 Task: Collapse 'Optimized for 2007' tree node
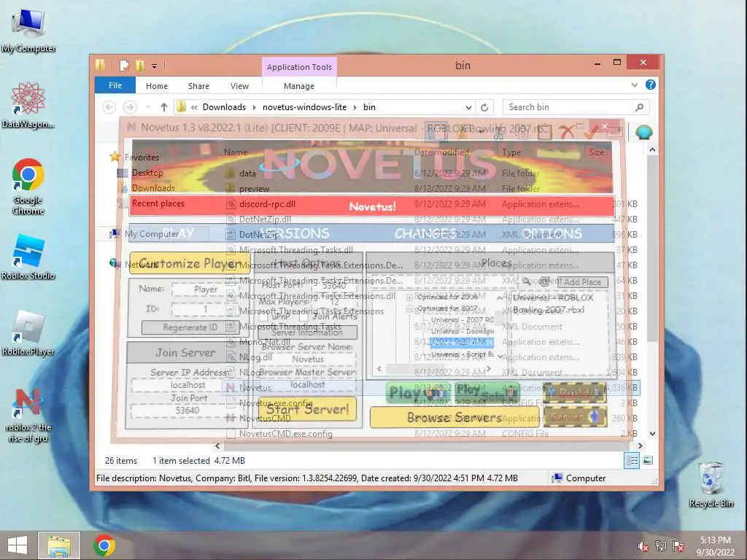(x=409, y=309)
